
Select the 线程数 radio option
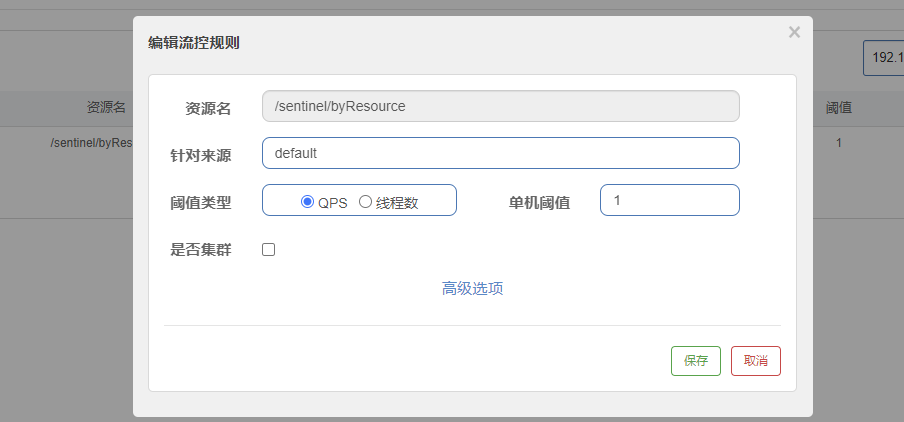(x=366, y=201)
